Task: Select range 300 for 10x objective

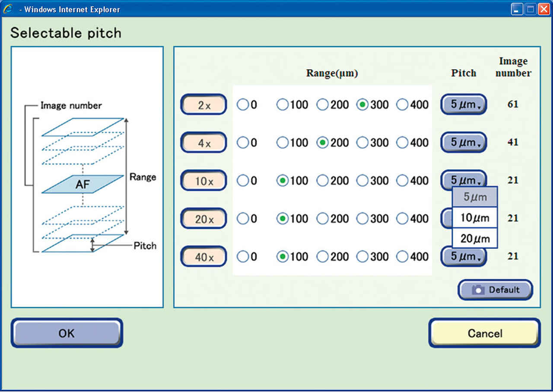Action: pyautogui.click(x=362, y=181)
